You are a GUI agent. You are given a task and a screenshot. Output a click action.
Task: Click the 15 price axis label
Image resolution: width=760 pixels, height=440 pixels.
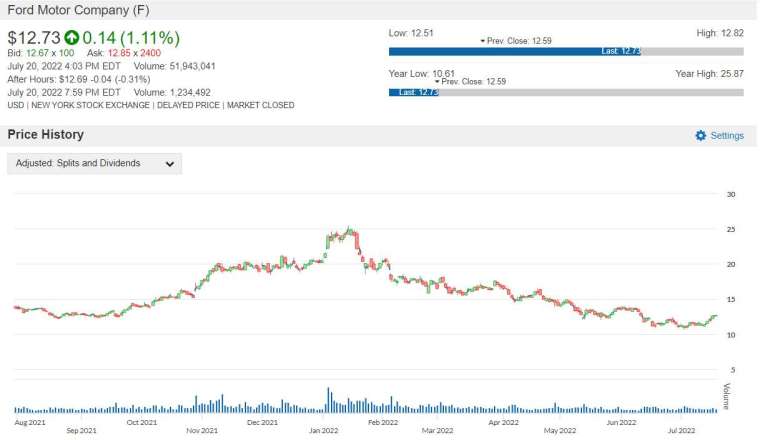coord(731,299)
